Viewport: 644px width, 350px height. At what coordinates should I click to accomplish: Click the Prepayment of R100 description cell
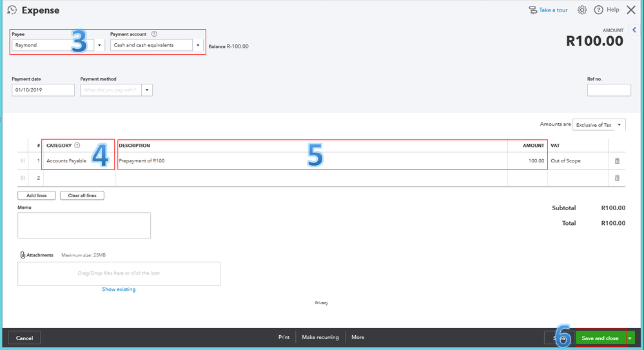point(312,160)
